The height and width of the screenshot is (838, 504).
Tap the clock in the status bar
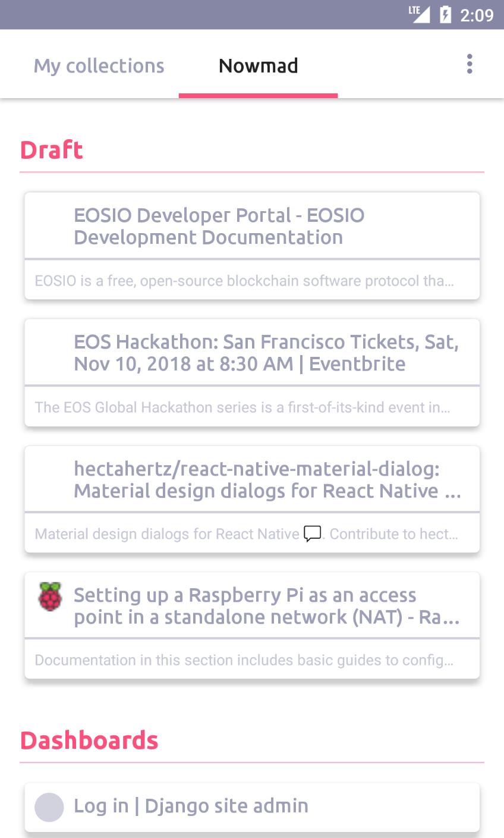pos(477,15)
